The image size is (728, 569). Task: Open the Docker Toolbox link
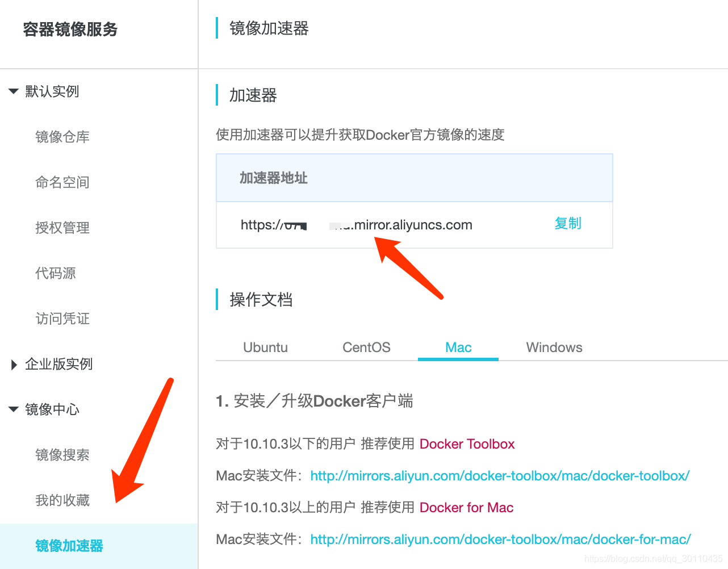coord(467,444)
